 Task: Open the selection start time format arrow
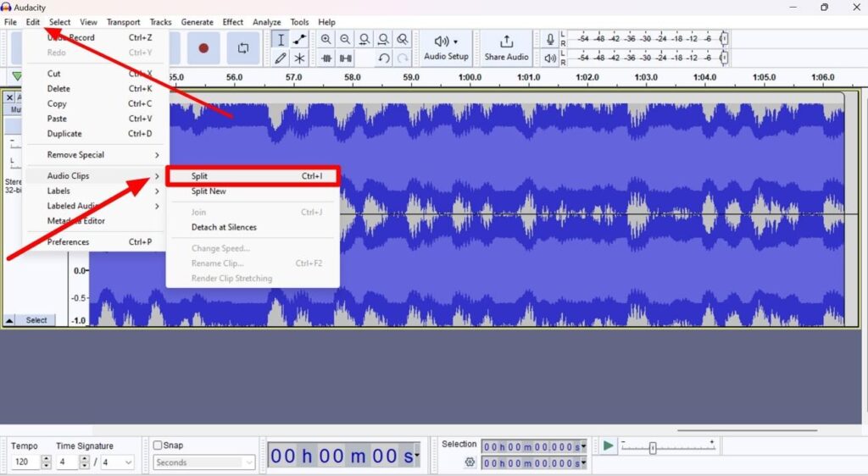[583, 446]
